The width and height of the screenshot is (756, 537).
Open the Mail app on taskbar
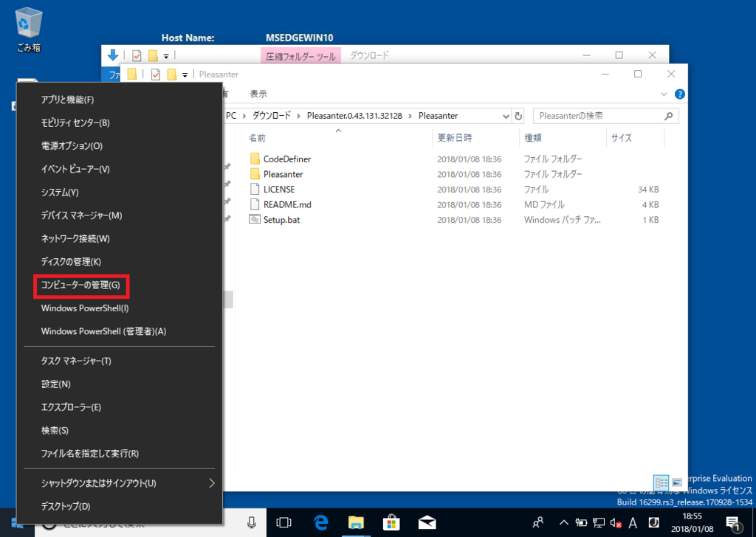[x=427, y=523]
